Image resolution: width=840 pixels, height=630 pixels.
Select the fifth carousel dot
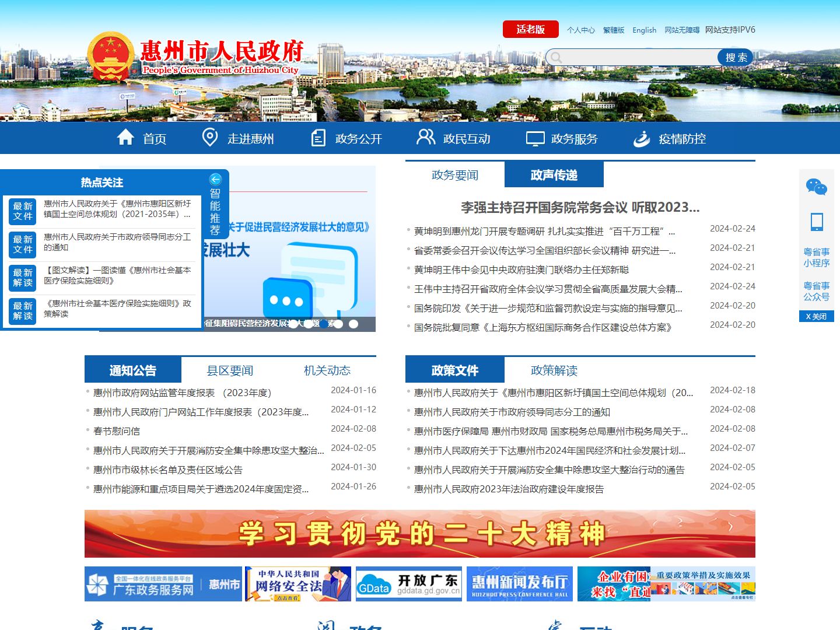(353, 324)
